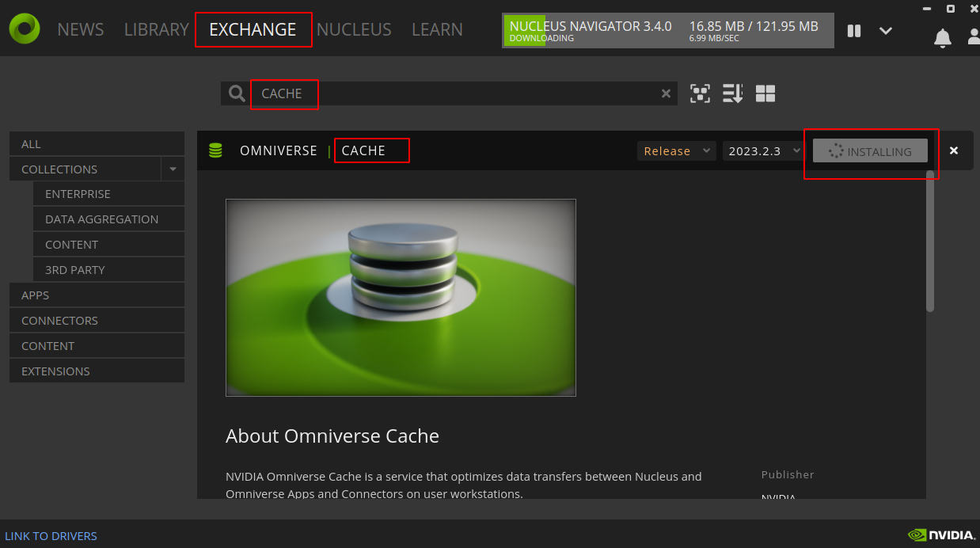
Task: Select the COLLECTIONS category
Action: [x=85, y=169]
